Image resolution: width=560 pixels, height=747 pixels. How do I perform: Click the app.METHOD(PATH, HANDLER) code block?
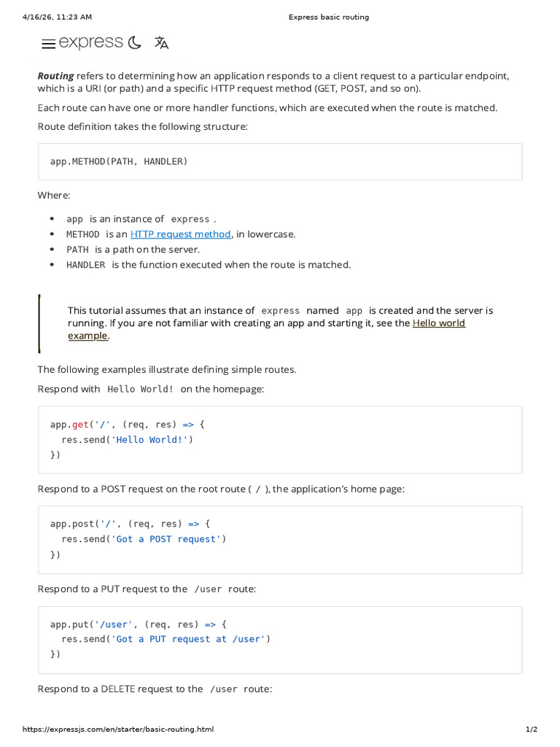280,161
